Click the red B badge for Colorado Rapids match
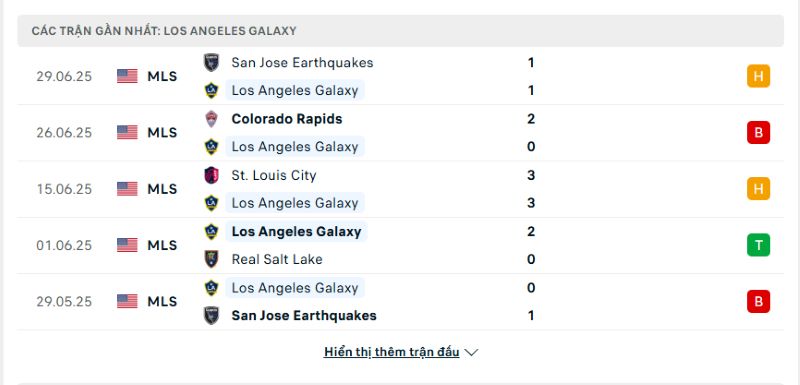 (x=759, y=133)
